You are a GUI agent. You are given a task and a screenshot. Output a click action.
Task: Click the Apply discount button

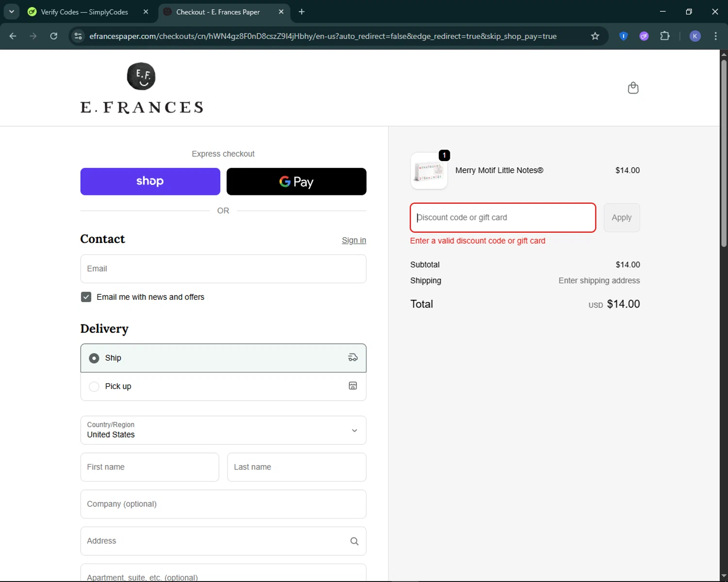(622, 218)
